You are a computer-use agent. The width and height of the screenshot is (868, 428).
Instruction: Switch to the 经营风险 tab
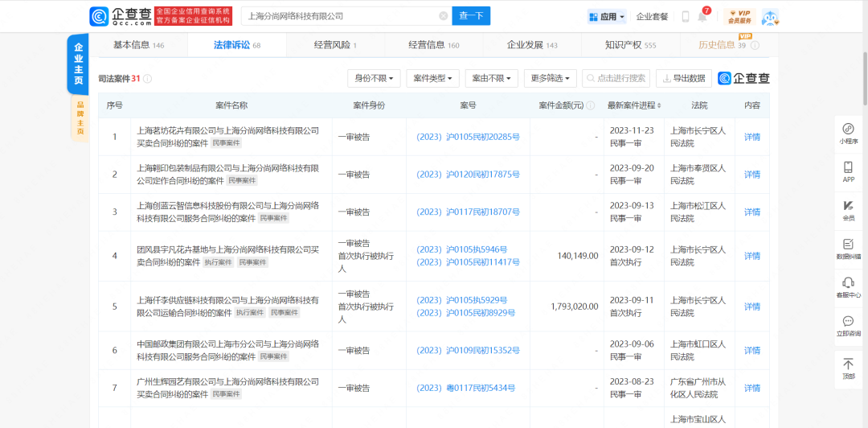334,45
